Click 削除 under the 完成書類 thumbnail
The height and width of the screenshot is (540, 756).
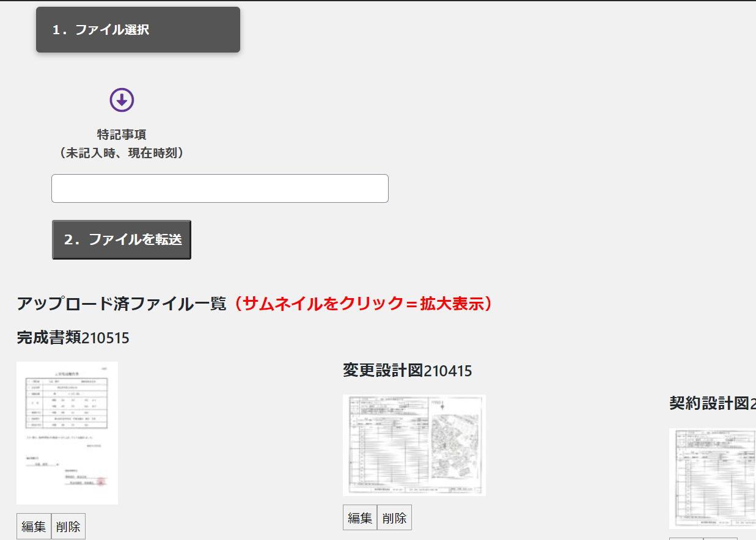[68, 527]
